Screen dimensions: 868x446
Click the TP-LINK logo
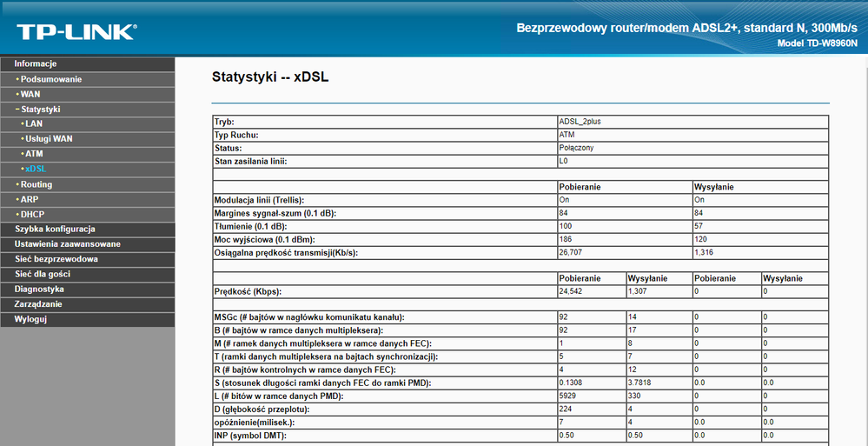click(x=76, y=31)
